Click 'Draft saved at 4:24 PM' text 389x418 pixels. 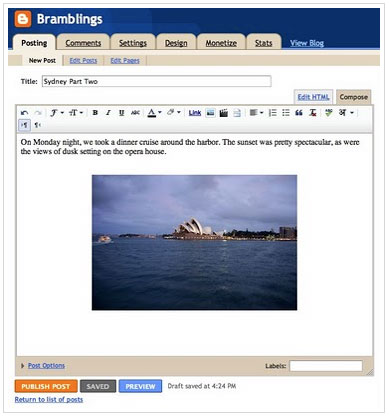[202, 386]
